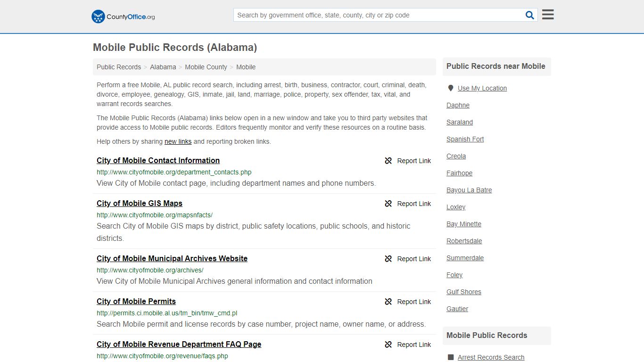This screenshot has width=644, height=362.
Task: Click Use My Location
Action: [482, 88]
